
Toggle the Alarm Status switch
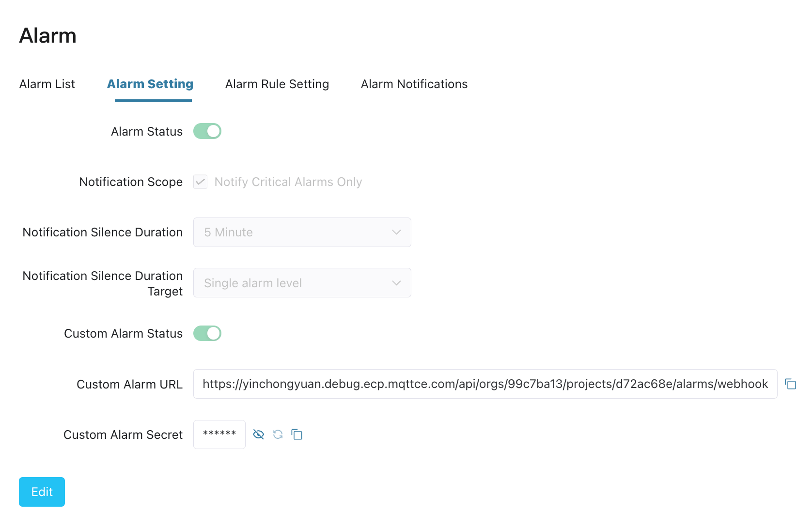coord(207,131)
